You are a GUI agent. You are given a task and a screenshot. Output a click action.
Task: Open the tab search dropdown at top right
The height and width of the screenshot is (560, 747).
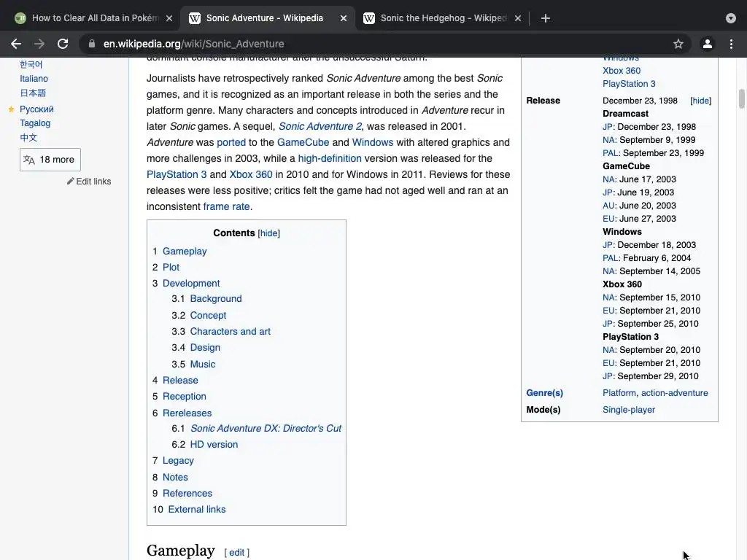point(731,18)
